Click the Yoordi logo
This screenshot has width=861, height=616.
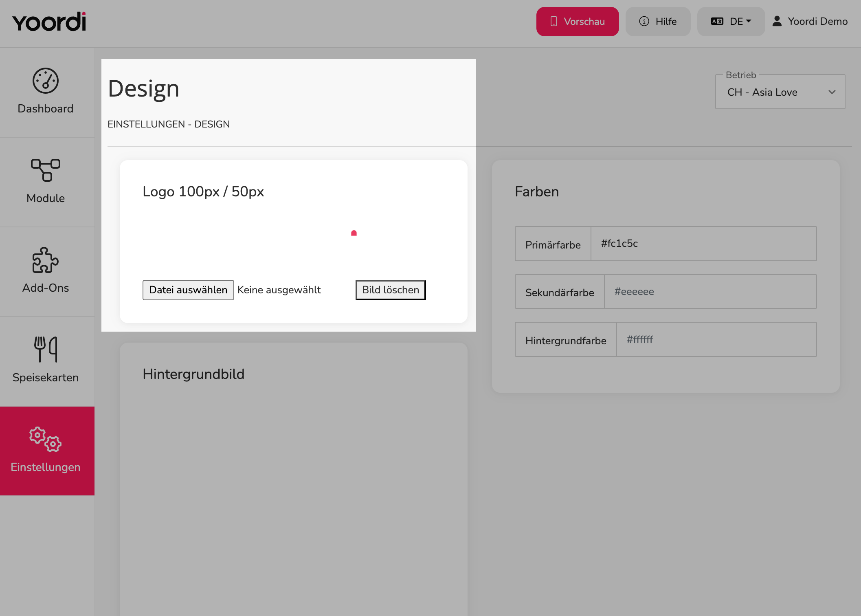tap(49, 22)
